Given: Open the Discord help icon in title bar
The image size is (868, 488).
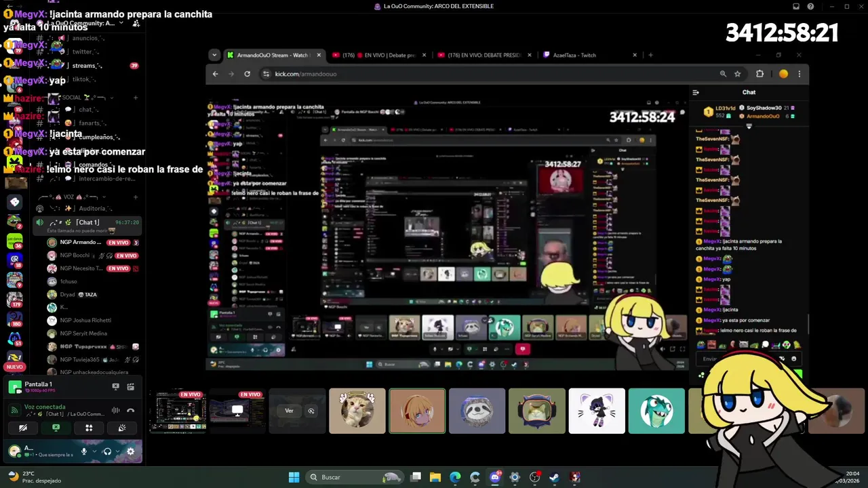Looking at the screenshot, I should click(x=811, y=7).
